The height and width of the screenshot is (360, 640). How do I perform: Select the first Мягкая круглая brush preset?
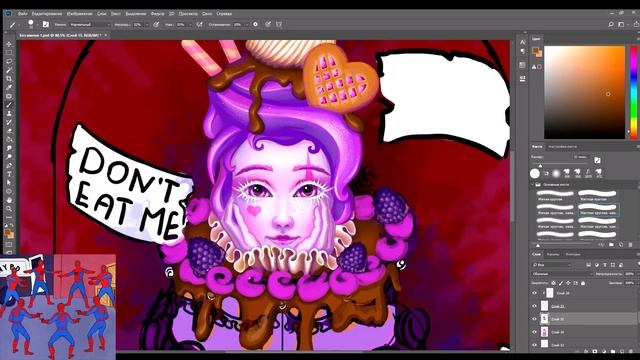pos(555,195)
